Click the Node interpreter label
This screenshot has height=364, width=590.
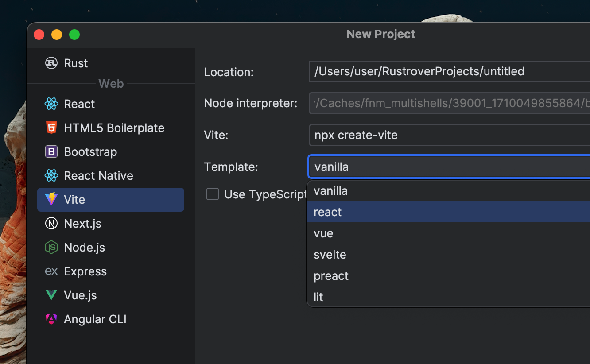251,104
